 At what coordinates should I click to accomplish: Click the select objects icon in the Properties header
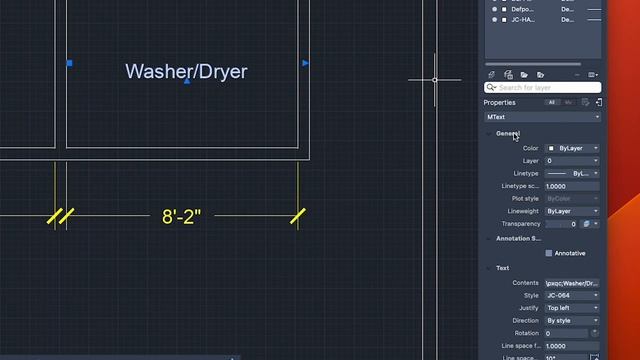599,102
